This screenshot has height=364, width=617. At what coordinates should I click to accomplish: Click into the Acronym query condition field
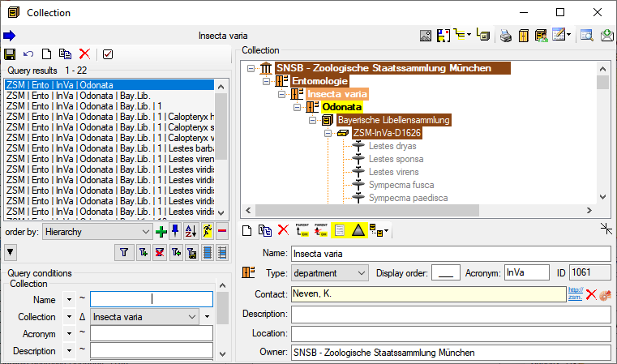(x=152, y=333)
